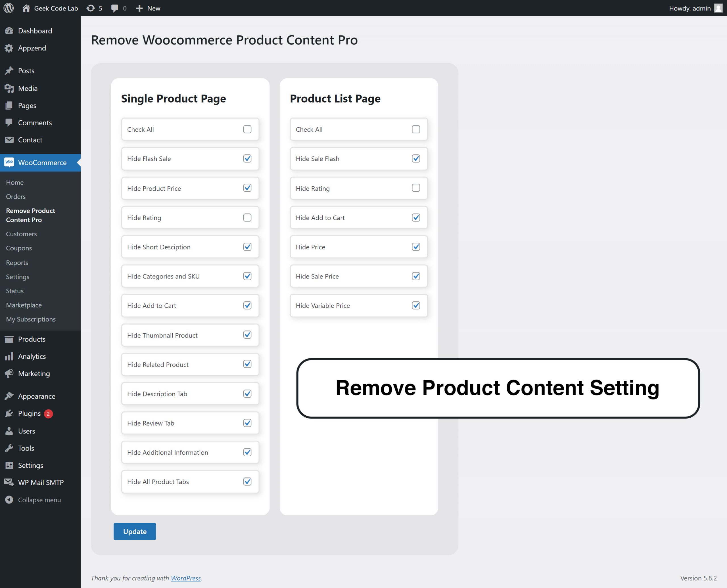Tick Check All under Single Product Page
Viewport: 727px width, 588px height.
click(x=247, y=129)
